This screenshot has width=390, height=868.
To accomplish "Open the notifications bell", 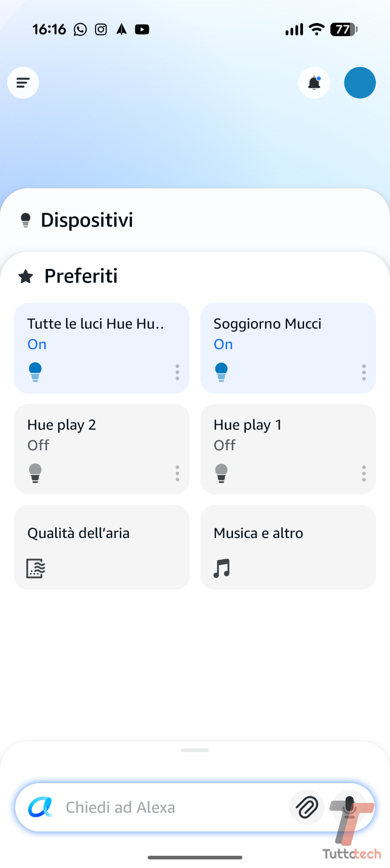I will click(314, 83).
